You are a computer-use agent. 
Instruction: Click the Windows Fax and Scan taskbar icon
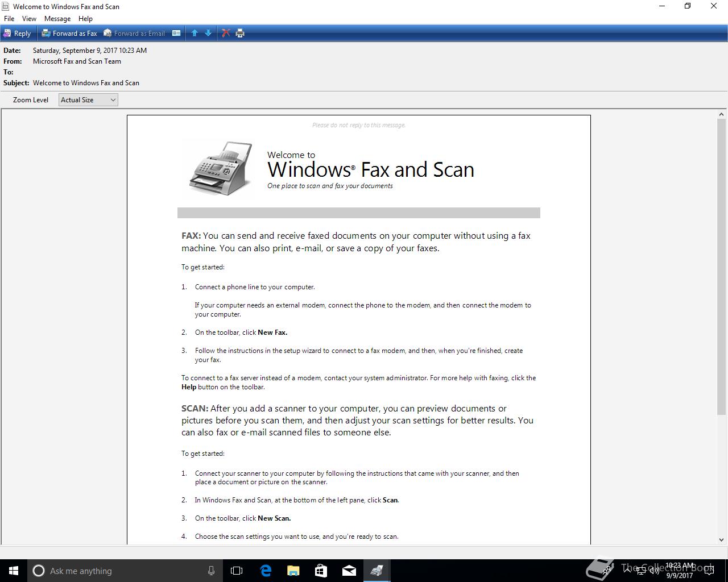(x=377, y=571)
